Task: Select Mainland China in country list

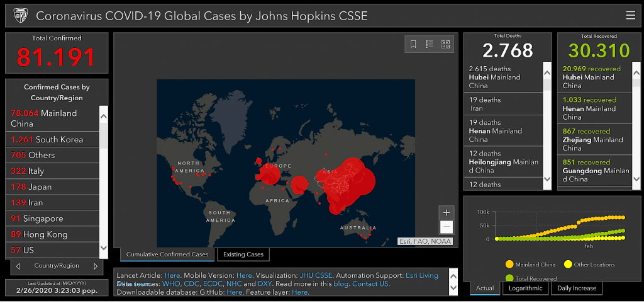Action: 52,118
